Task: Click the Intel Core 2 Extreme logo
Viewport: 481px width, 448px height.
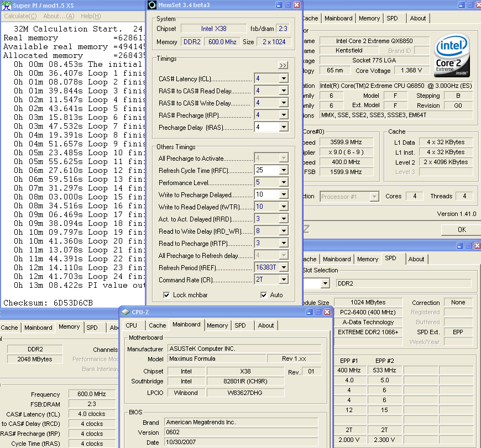Action: pyautogui.click(x=452, y=55)
